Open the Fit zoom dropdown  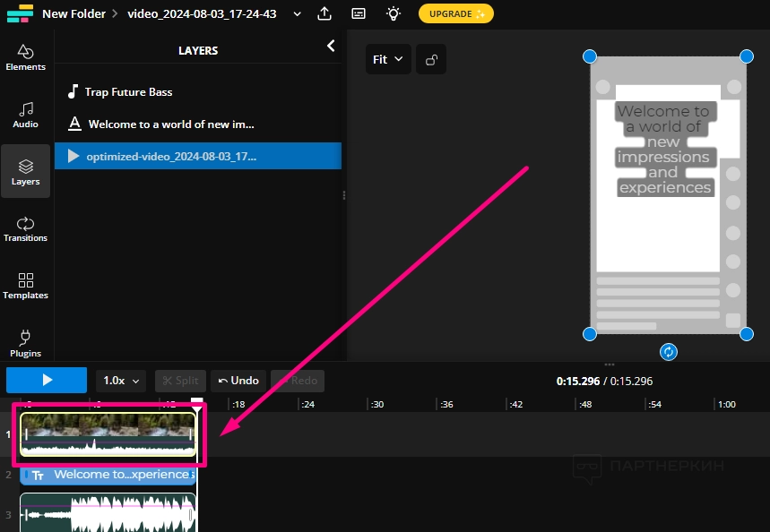(388, 59)
